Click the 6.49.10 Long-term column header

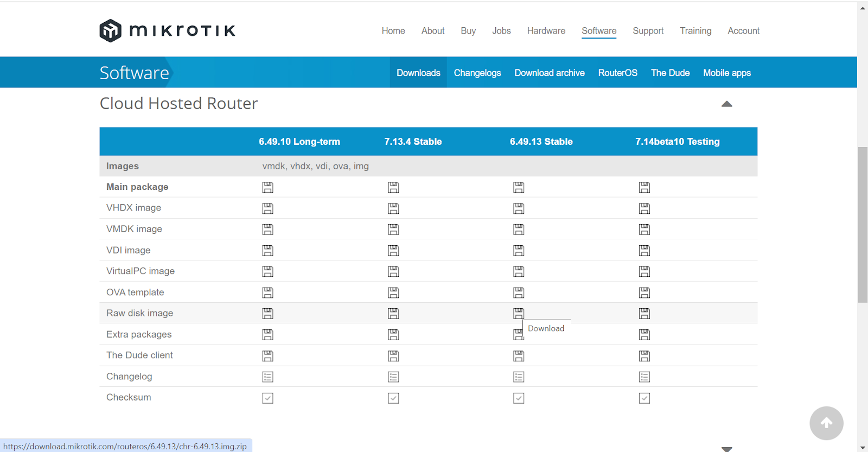(x=299, y=142)
